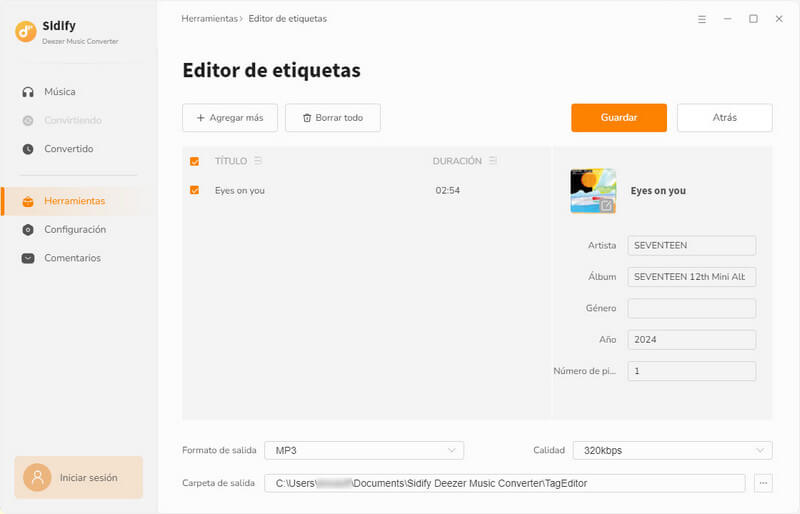This screenshot has height=514, width=800.
Task: Click Herramientas in the breadcrumb
Action: (x=209, y=19)
